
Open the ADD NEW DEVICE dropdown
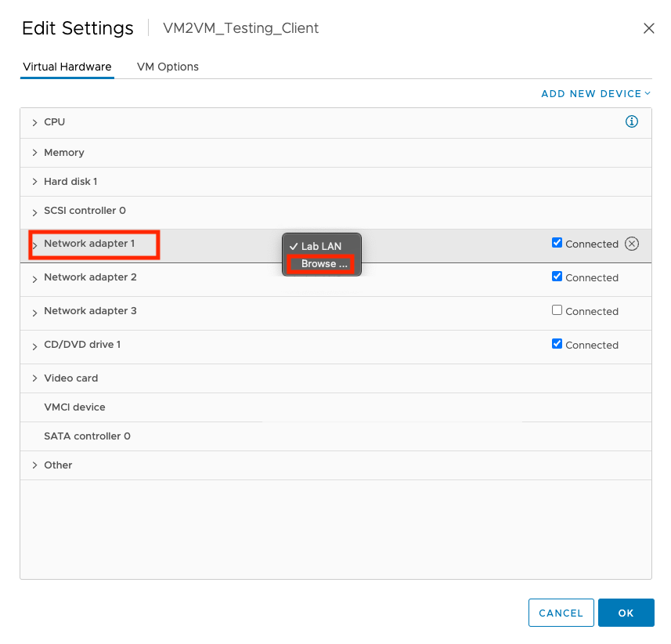(x=595, y=93)
